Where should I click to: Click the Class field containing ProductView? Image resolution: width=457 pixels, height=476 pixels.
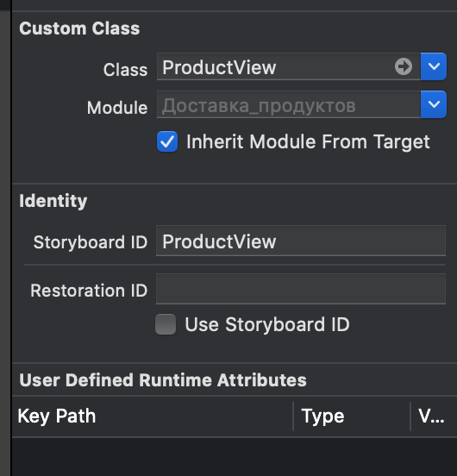click(289, 66)
